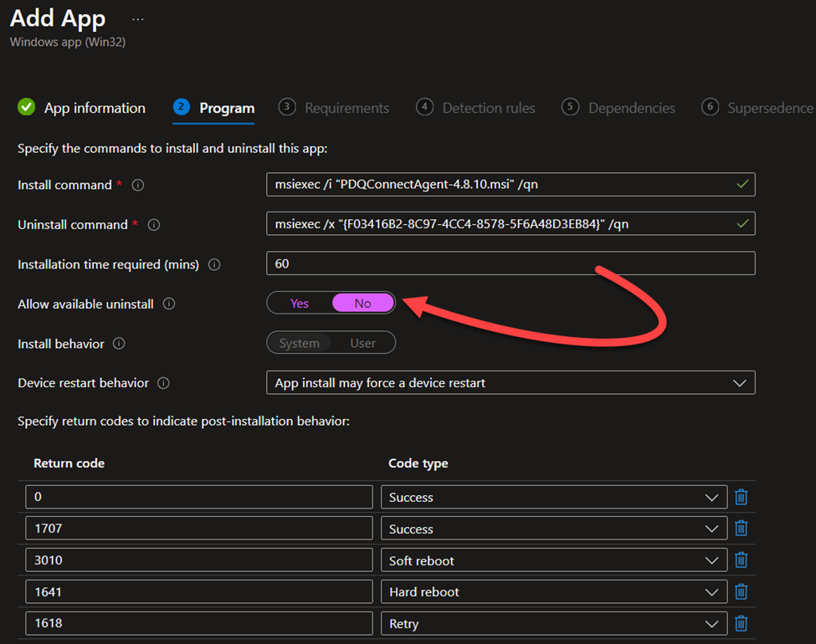The width and height of the screenshot is (816, 644).
Task: Click the return code field containing 1618
Action: pyautogui.click(x=199, y=623)
